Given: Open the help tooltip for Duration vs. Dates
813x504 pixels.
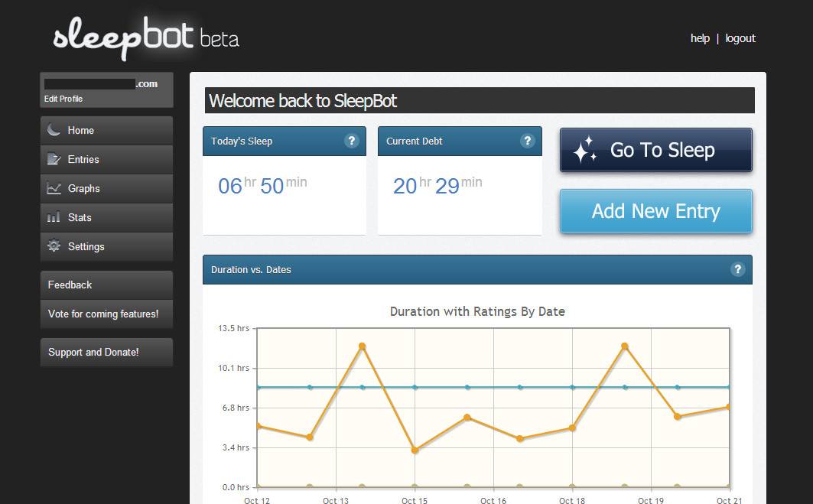Looking at the screenshot, I should [x=737, y=269].
